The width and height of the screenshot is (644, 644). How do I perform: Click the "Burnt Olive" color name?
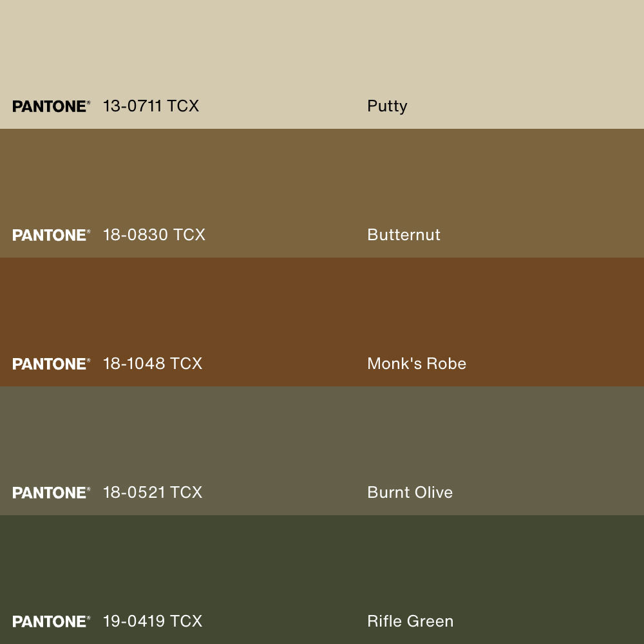[410, 493]
